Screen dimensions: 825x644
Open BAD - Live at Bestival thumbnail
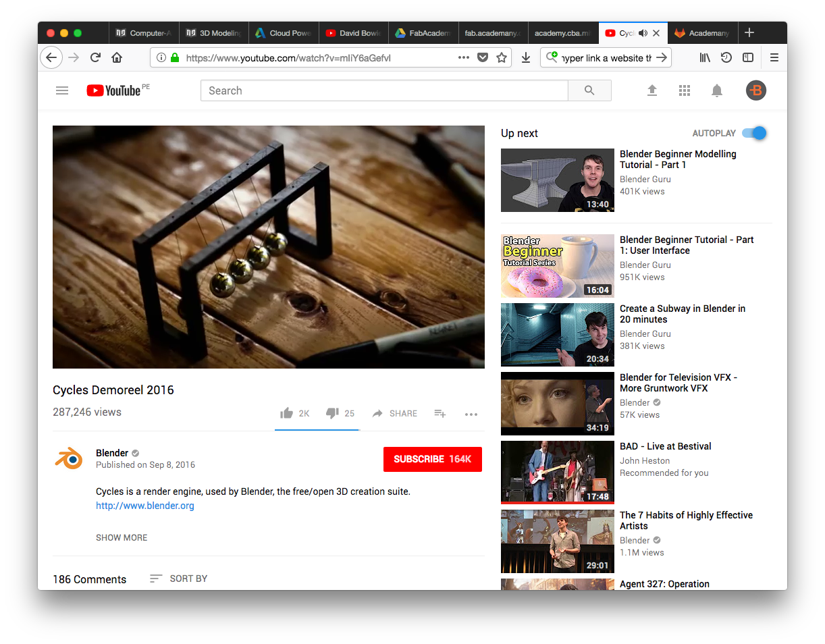pyautogui.click(x=558, y=473)
